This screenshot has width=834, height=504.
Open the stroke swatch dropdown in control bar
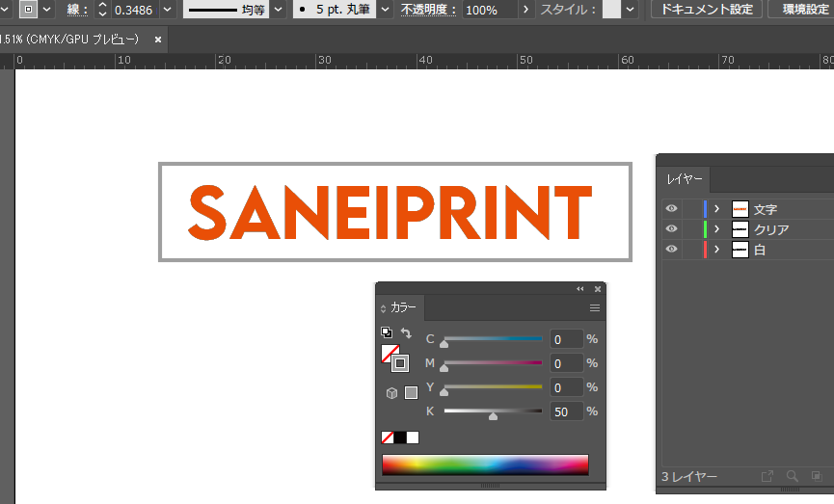(47, 9)
